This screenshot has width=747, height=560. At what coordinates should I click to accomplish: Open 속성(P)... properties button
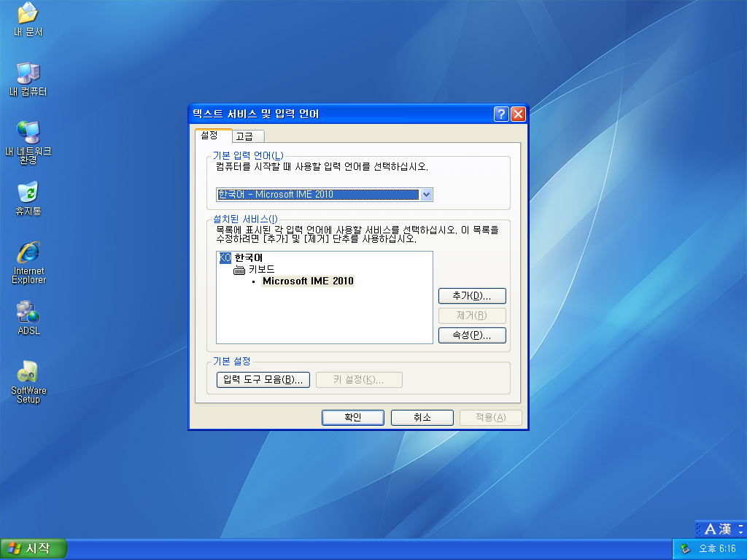pos(472,335)
